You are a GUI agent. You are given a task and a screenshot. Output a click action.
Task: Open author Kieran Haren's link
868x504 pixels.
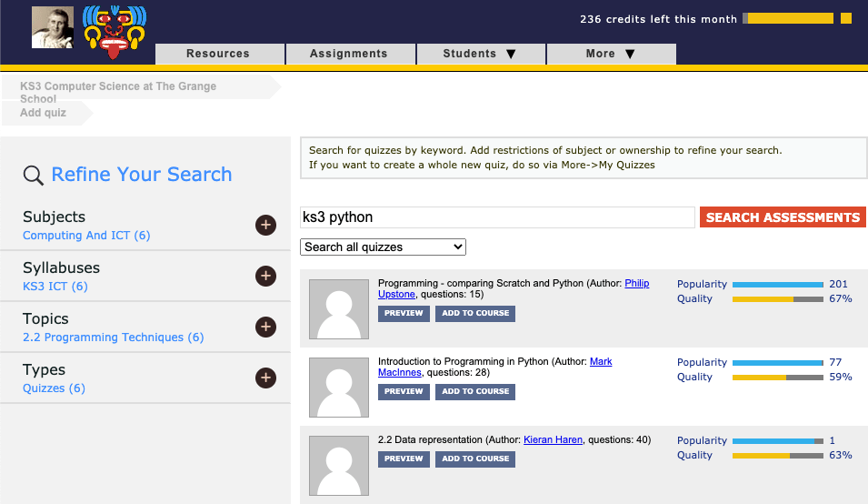point(553,440)
